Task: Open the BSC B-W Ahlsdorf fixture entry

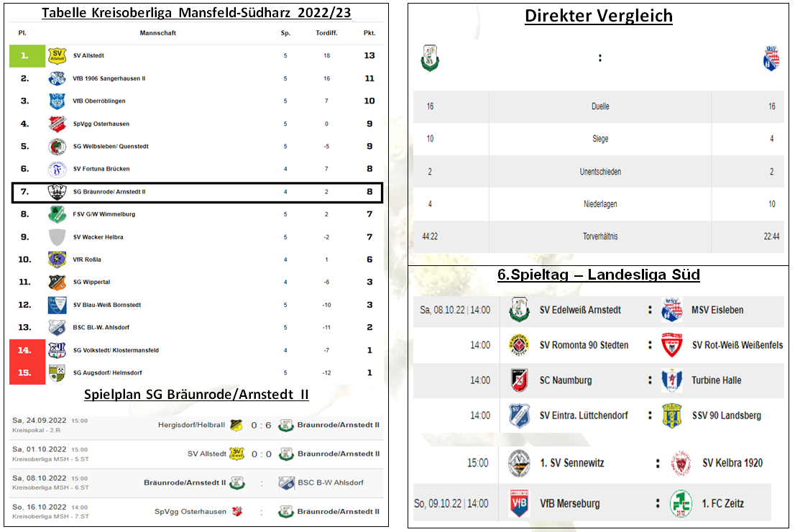Action: click(197, 483)
